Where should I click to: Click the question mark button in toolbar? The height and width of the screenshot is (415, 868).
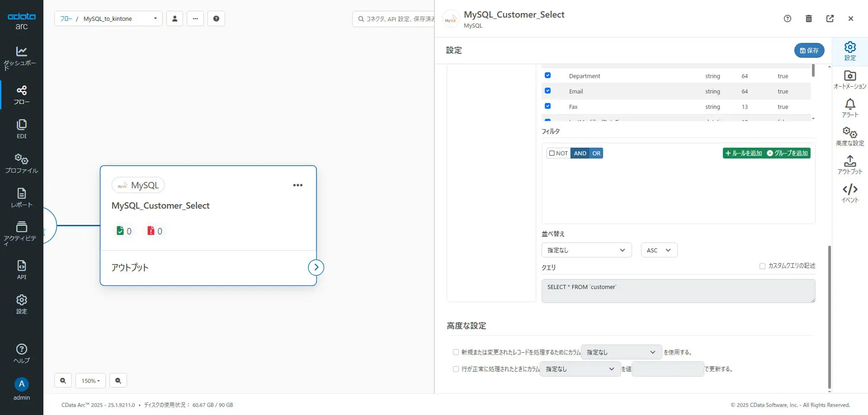pos(216,19)
